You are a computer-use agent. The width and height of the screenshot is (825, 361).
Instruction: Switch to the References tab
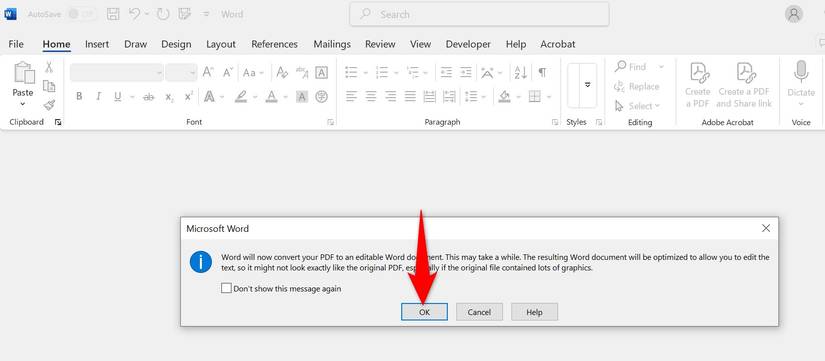coord(274,44)
